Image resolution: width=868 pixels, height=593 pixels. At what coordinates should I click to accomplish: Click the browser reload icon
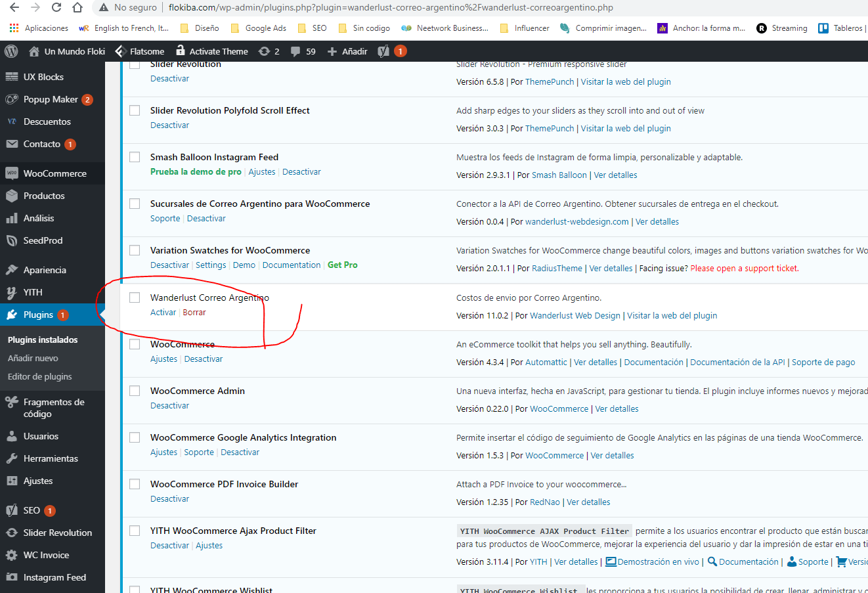click(x=56, y=8)
